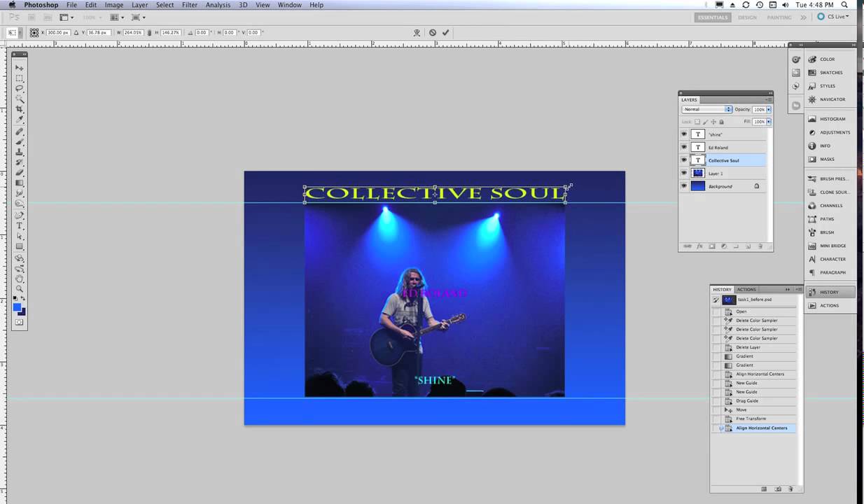Image resolution: width=864 pixels, height=504 pixels.
Task: Set history brush source for snapshot
Action: tap(716, 300)
